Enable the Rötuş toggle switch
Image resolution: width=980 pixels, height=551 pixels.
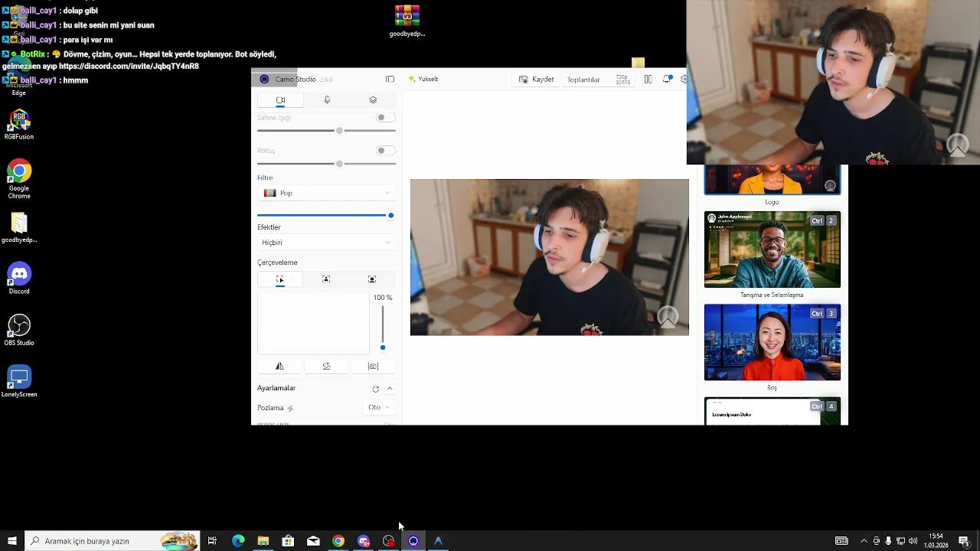pos(386,151)
